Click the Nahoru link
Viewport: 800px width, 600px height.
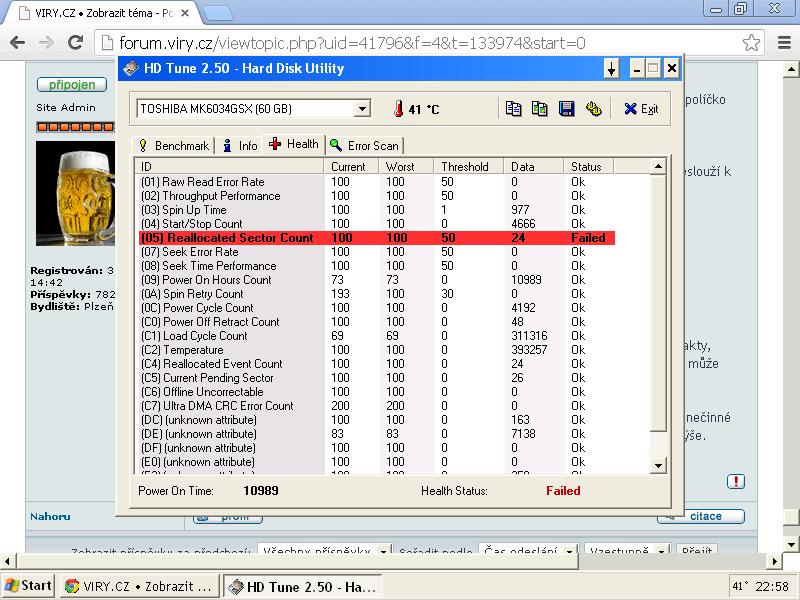click(50, 516)
